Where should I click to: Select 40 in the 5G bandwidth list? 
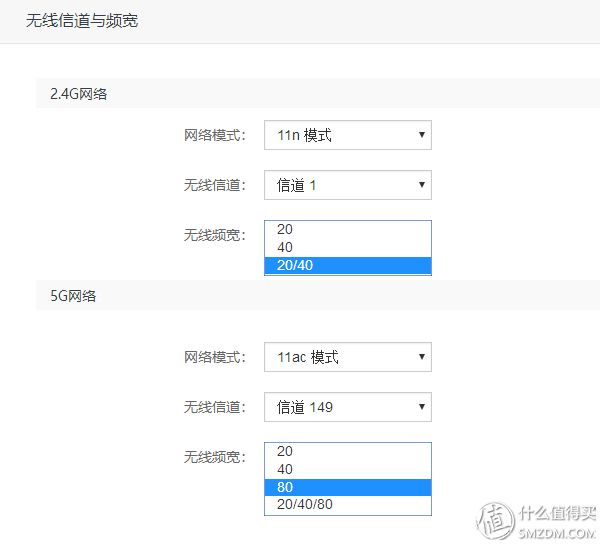[348, 469]
